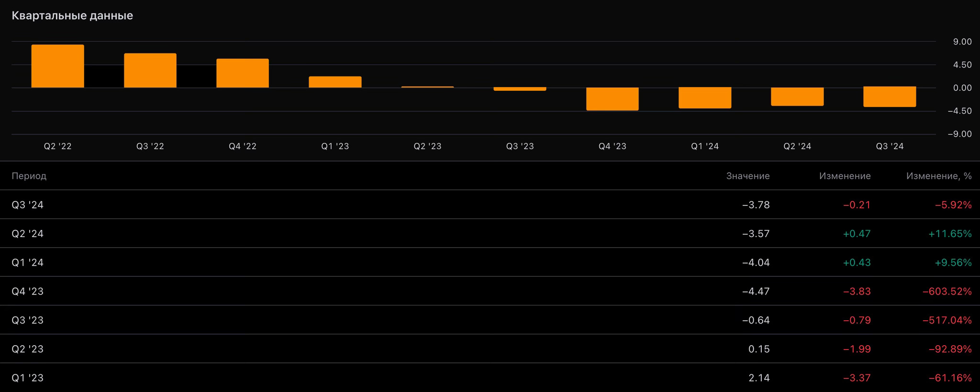
Task: Select the Q4 '23 table row label
Action: (x=28, y=291)
